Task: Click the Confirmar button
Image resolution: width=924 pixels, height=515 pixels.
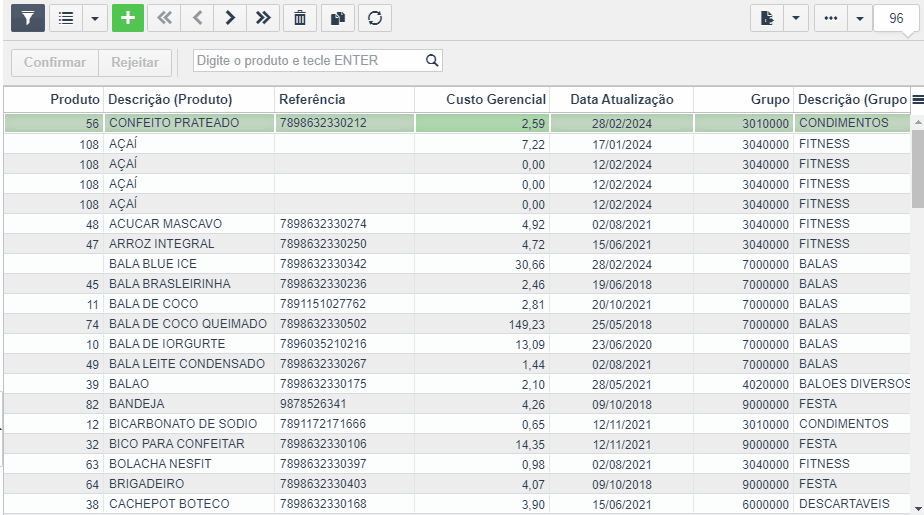Action: [x=55, y=62]
